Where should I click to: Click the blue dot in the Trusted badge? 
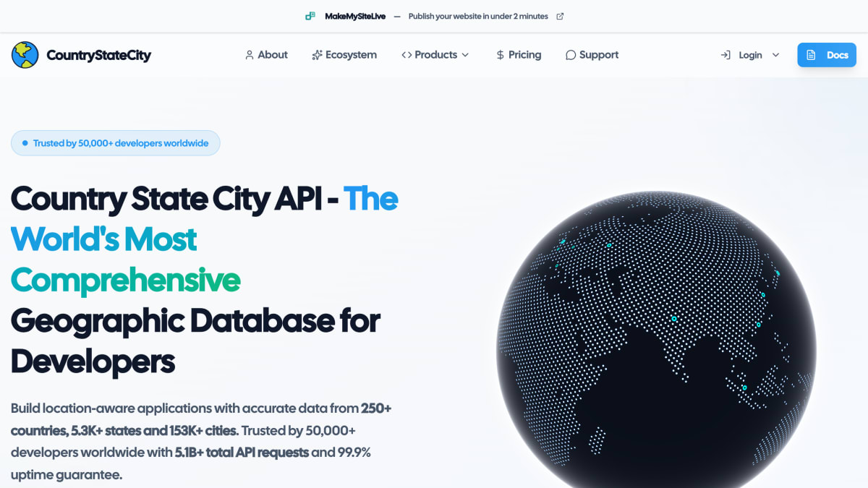click(x=25, y=143)
